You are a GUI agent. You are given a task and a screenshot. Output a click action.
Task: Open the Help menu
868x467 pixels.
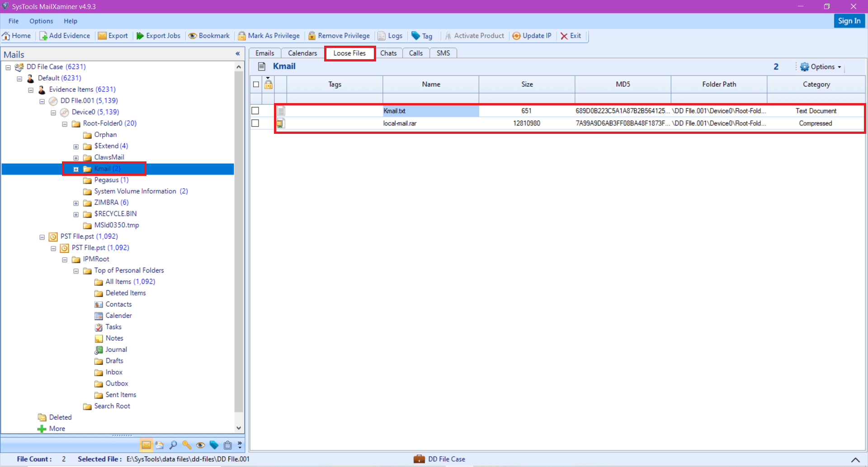pyautogui.click(x=71, y=21)
